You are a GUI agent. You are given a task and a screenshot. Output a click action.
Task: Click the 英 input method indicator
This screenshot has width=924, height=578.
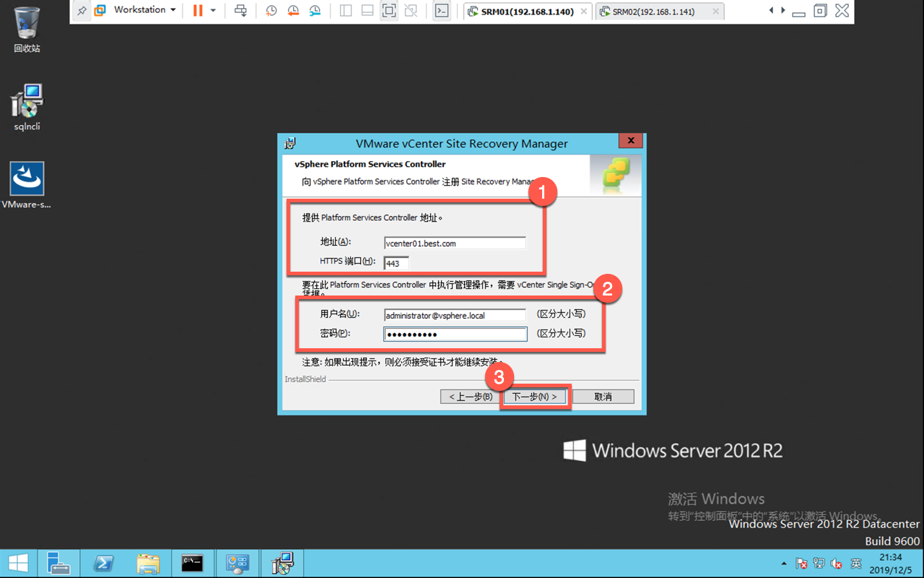click(x=855, y=564)
